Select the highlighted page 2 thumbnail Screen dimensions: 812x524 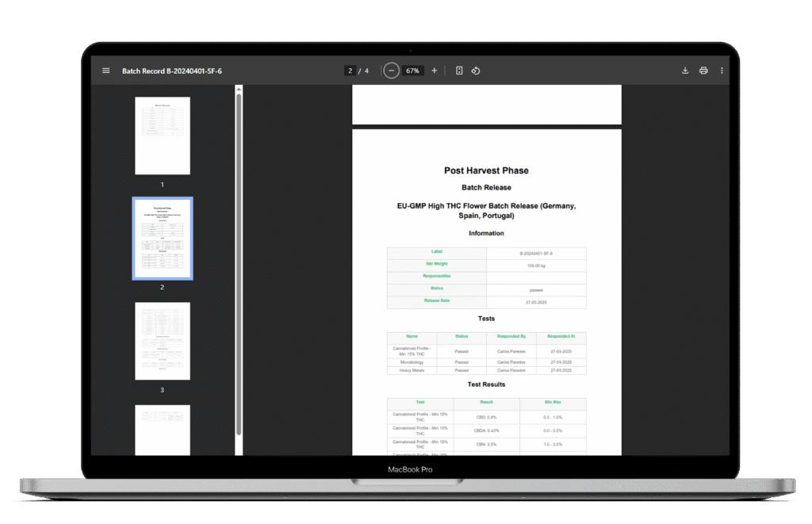point(163,238)
